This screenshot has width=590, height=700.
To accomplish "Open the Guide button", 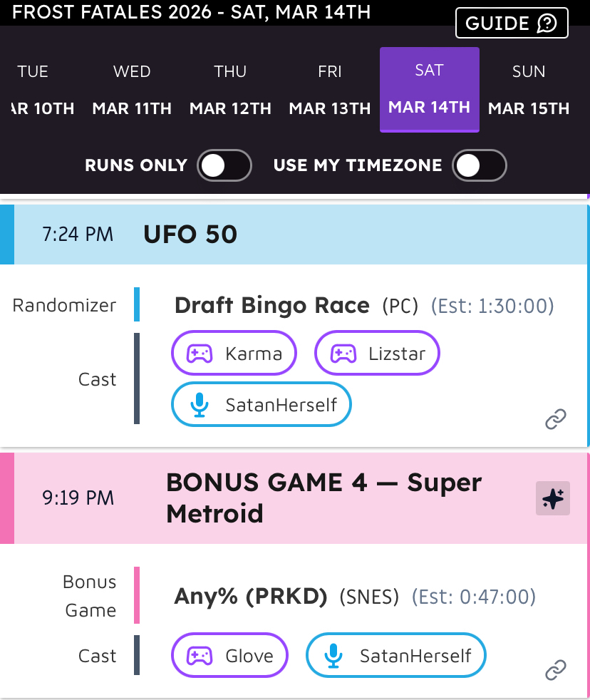I will pos(512,24).
